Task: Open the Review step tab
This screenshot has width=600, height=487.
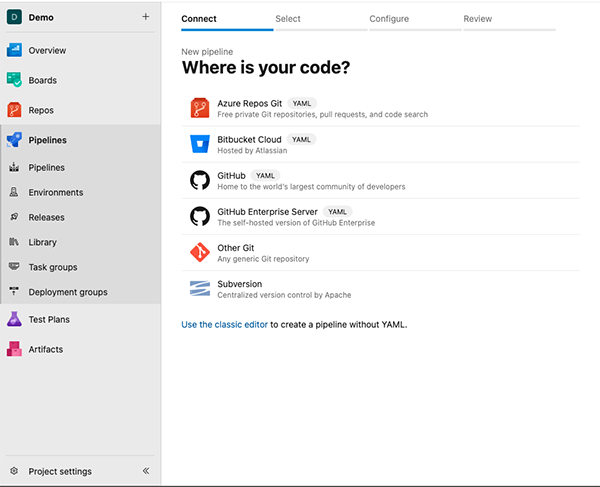Action: point(477,19)
